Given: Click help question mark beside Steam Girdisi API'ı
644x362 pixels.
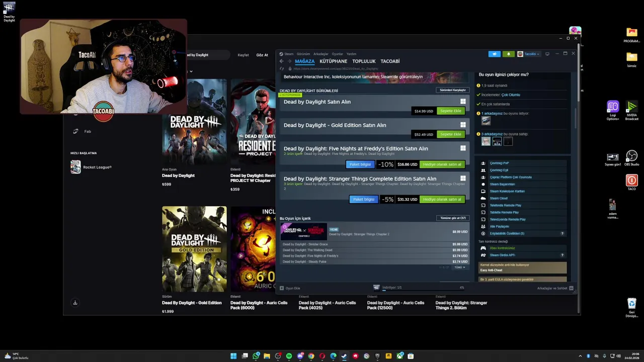Looking at the screenshot, I should [562, 255].
